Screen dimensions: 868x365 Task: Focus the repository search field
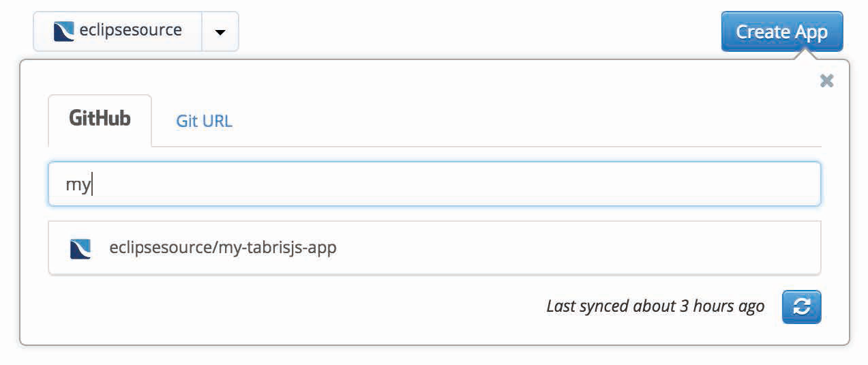[434, 184]
